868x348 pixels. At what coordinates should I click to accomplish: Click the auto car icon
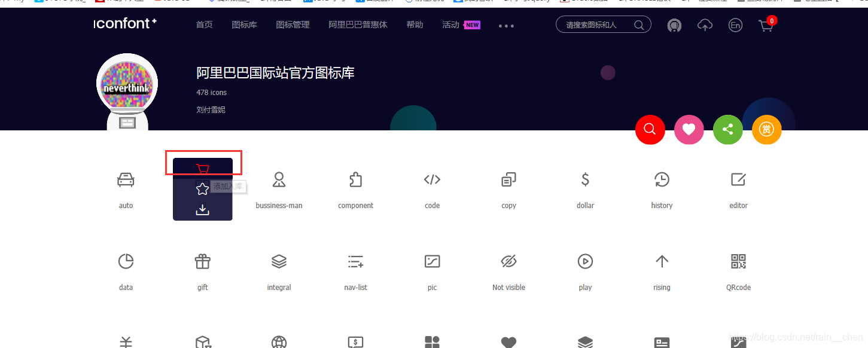(x=126, y=179)
